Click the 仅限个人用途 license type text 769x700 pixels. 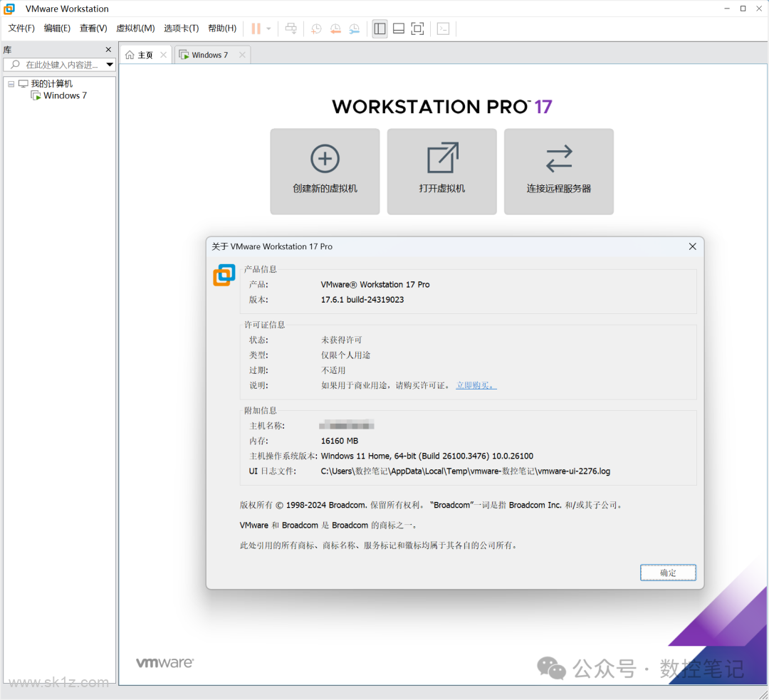pos(346,355)
